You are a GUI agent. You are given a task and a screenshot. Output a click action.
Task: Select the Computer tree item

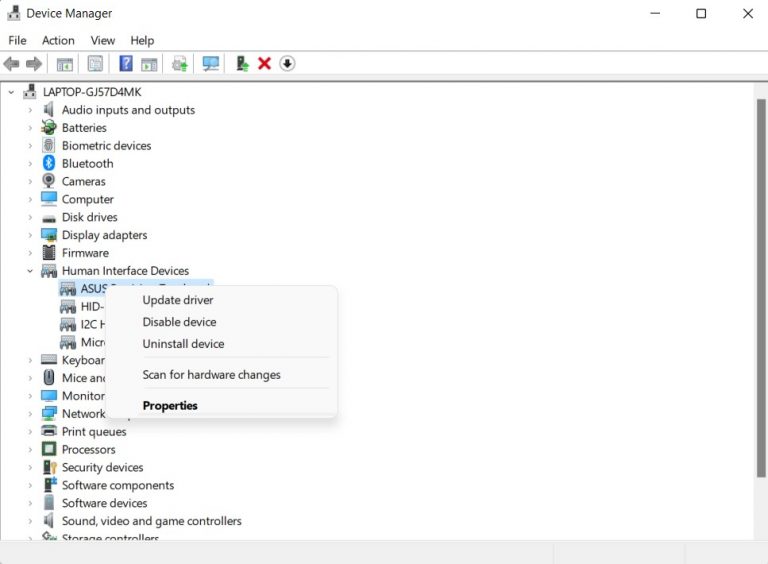click(88, 199)
